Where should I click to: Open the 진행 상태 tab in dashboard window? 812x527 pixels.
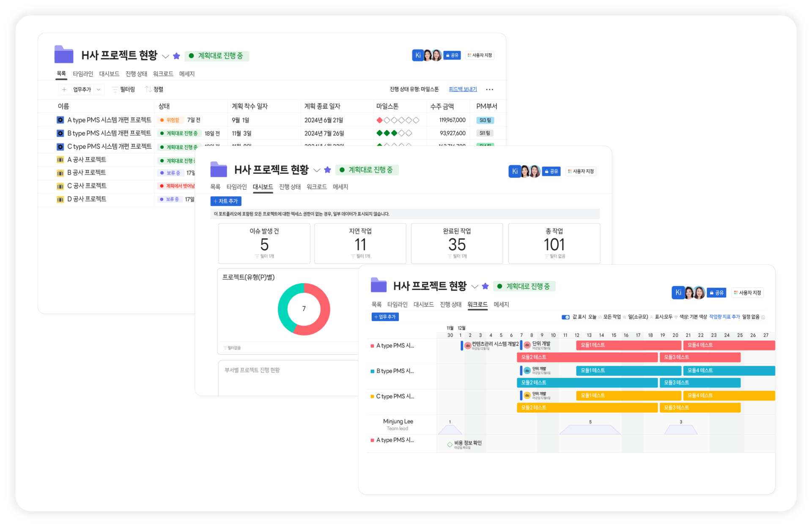pyautogui.click(x=290, y=187)
